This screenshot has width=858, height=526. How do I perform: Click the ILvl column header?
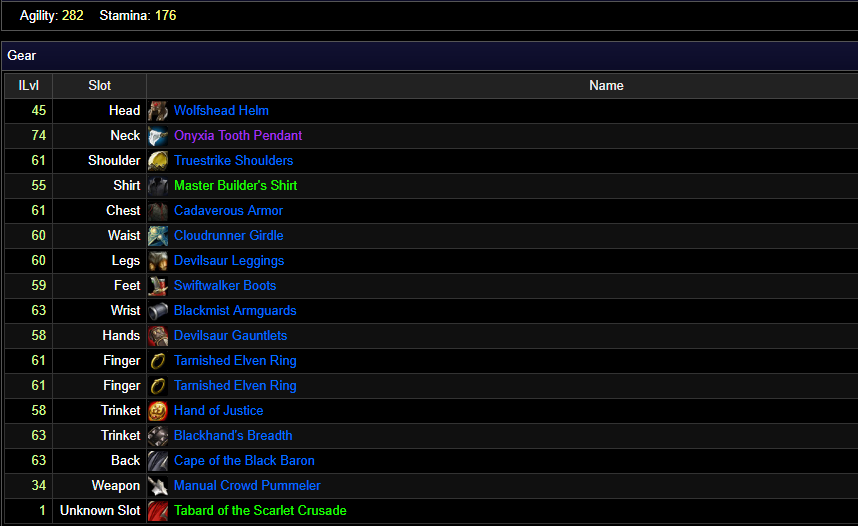pos(28,85)
